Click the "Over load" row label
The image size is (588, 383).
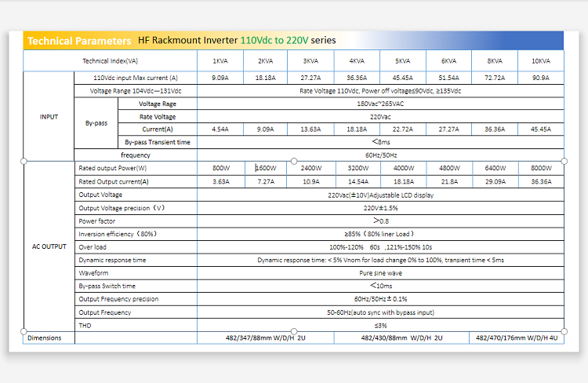pos(93,247)
